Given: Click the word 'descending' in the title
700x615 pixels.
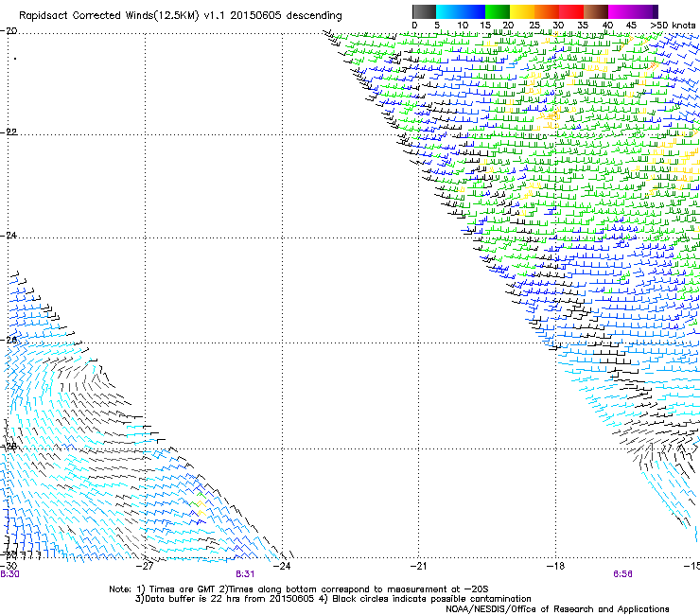Looking at the screenshot, I should 314,16.
